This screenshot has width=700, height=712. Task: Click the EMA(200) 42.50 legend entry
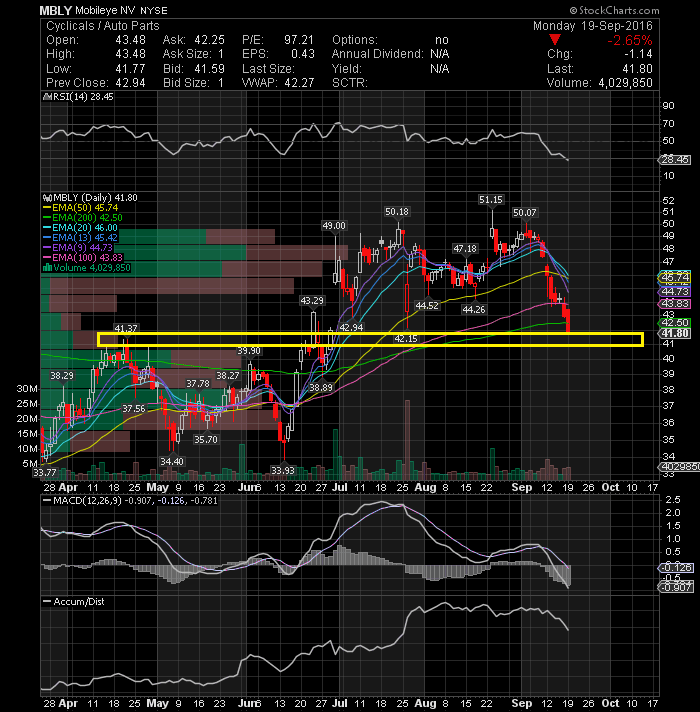tap(87, 218)
